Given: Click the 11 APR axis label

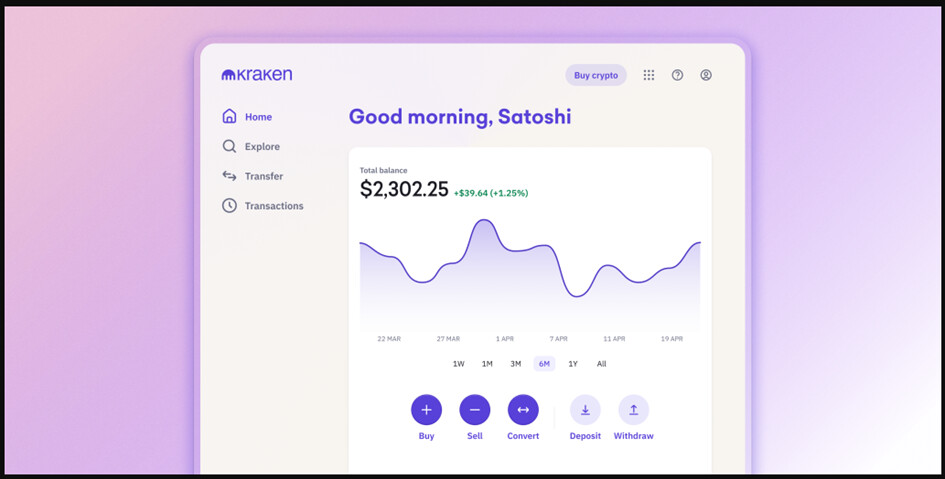Looking at the screenshot, I should 614,339.
